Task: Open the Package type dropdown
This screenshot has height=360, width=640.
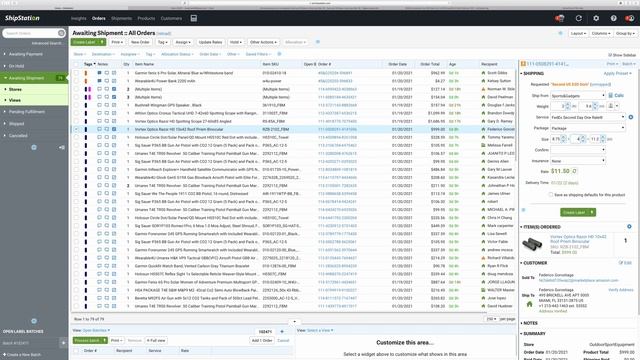Action: click(588, 128)
